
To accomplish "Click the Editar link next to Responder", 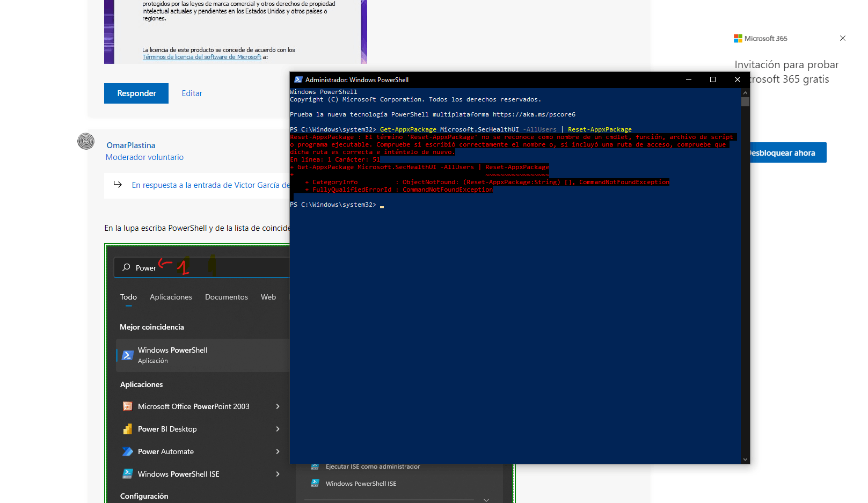I will 192,93.
